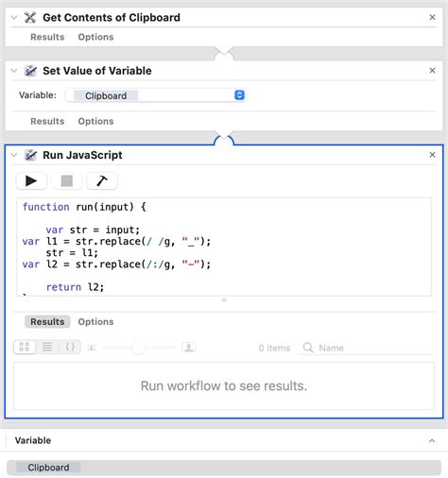
Task: Collapse the Get Contents of Clipboard action
Action: point(14,17)
